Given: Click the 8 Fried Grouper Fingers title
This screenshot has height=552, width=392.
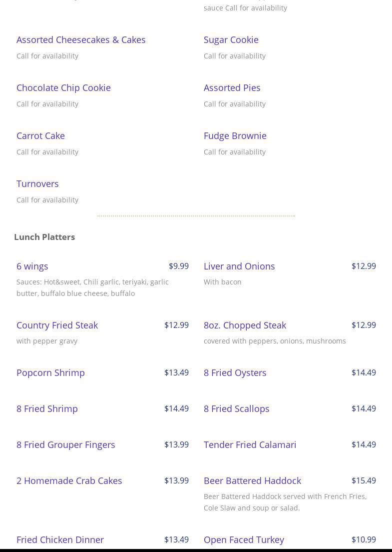Looking at the screenshot, I should 65,444.
